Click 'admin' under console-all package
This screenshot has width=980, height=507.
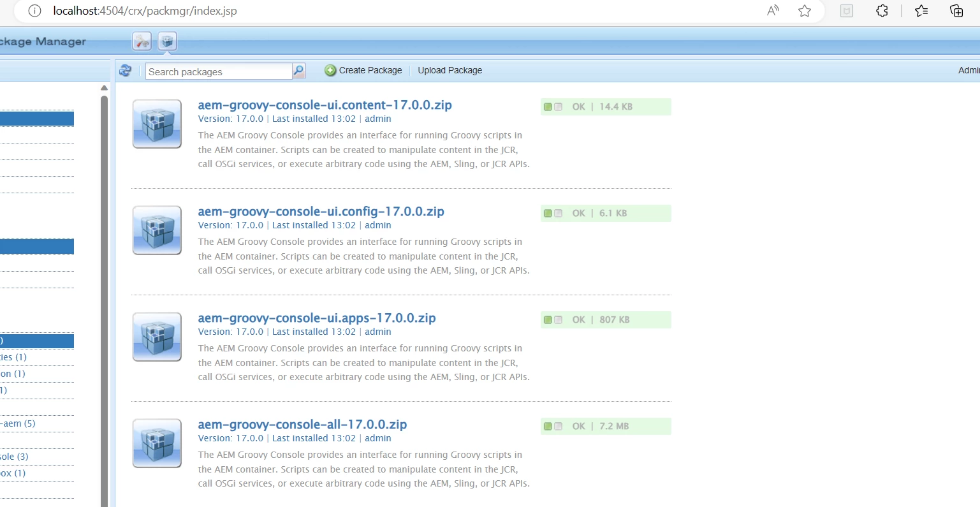point(378,438)
